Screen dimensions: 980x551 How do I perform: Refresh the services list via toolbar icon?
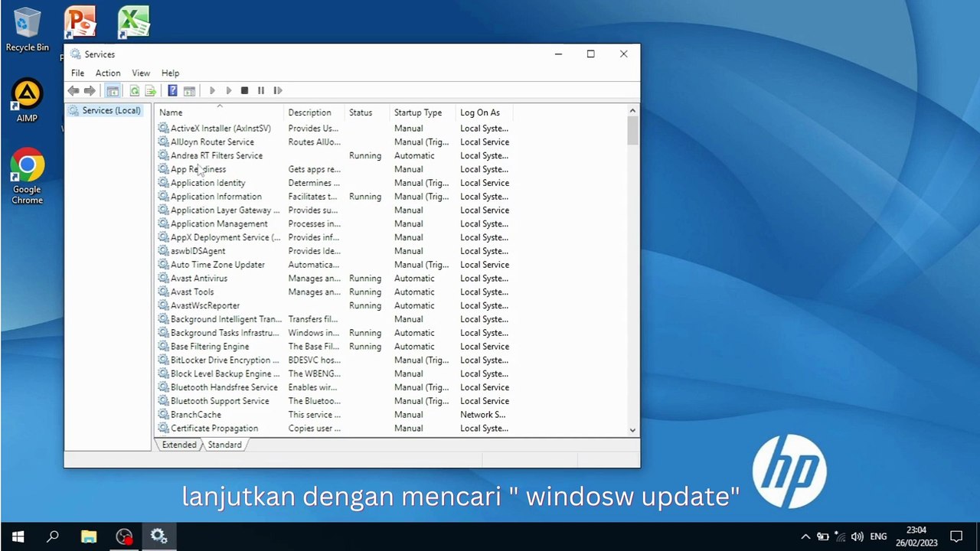[x=135, y=91]
